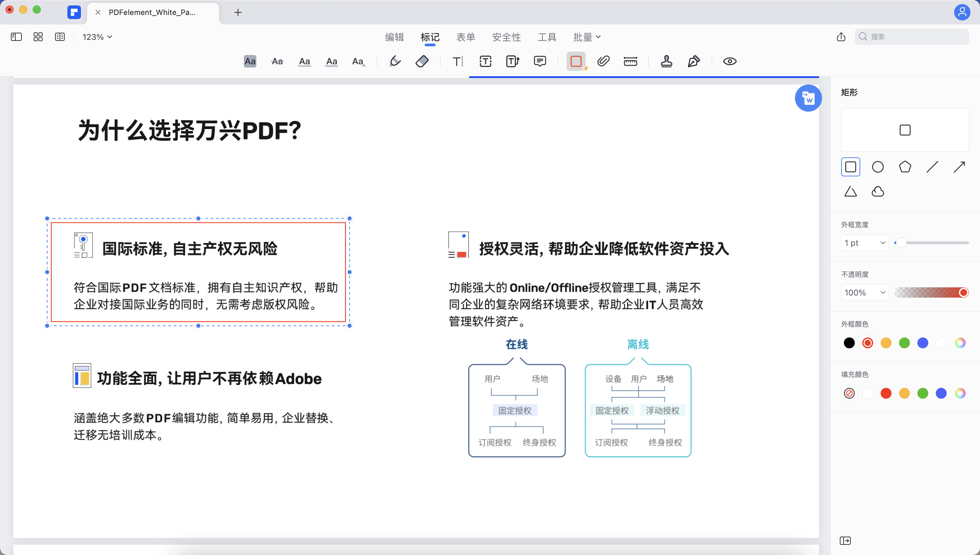Select the circle shape
Screen dimensions: 980x555
click(x=878, y=166)
